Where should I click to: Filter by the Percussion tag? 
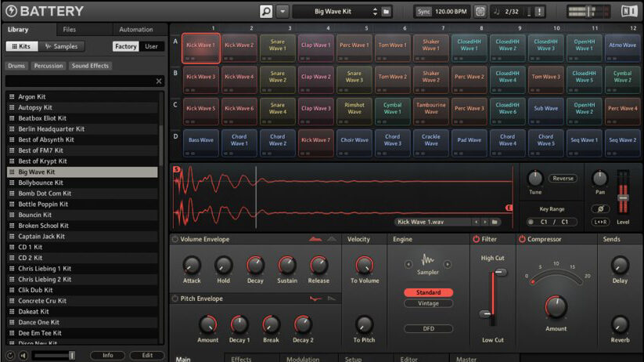click(x=49, y=66)
